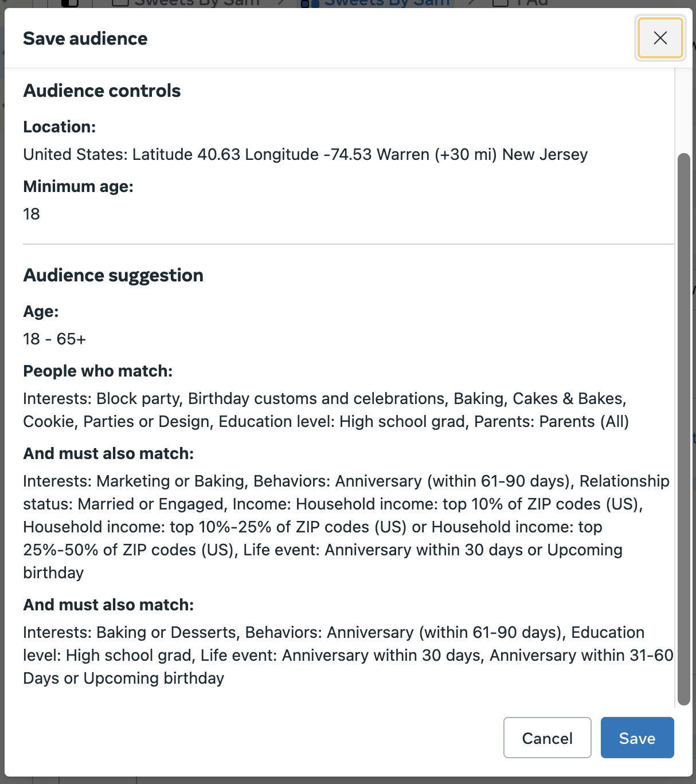The width and height of the screenshot is (696, 784).
Task: Click the Cancel button
Action: coord(547,738)
